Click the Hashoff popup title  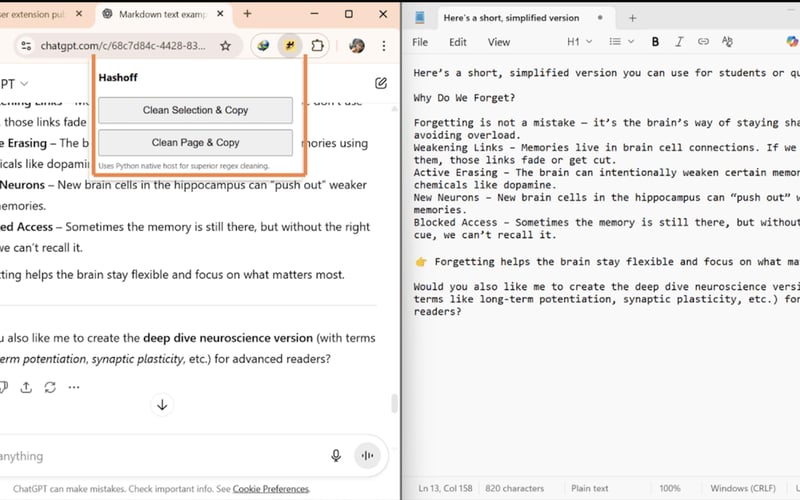(118, 78)
